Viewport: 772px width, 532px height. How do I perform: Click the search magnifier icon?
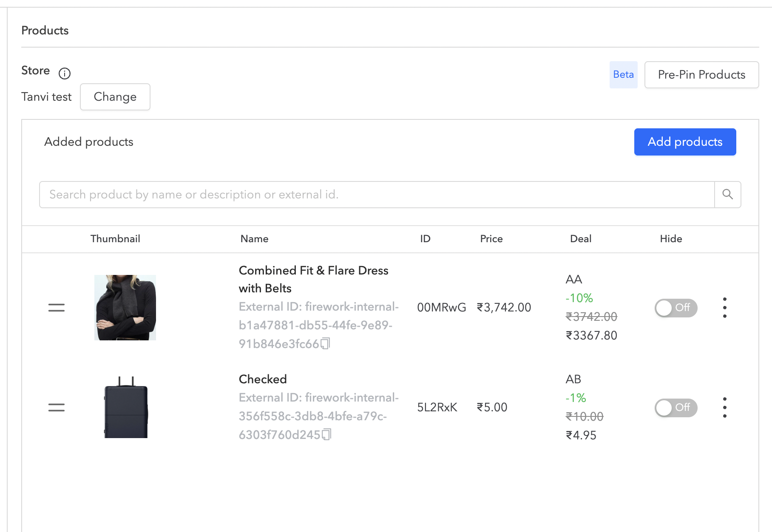(x=727, y=195)
